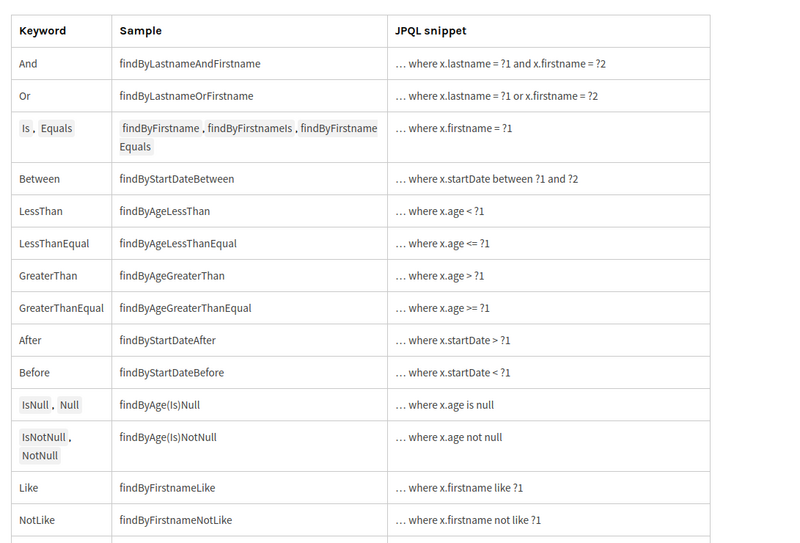The image size is (800, 543).
Task: Select the findByStartDateAfter sample
Action: coord(167,341)
